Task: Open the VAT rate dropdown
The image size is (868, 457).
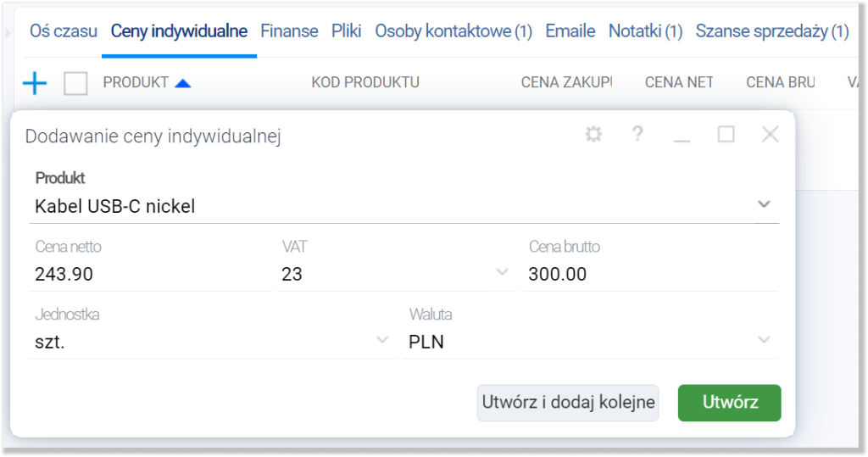Action: coord(502,273)
